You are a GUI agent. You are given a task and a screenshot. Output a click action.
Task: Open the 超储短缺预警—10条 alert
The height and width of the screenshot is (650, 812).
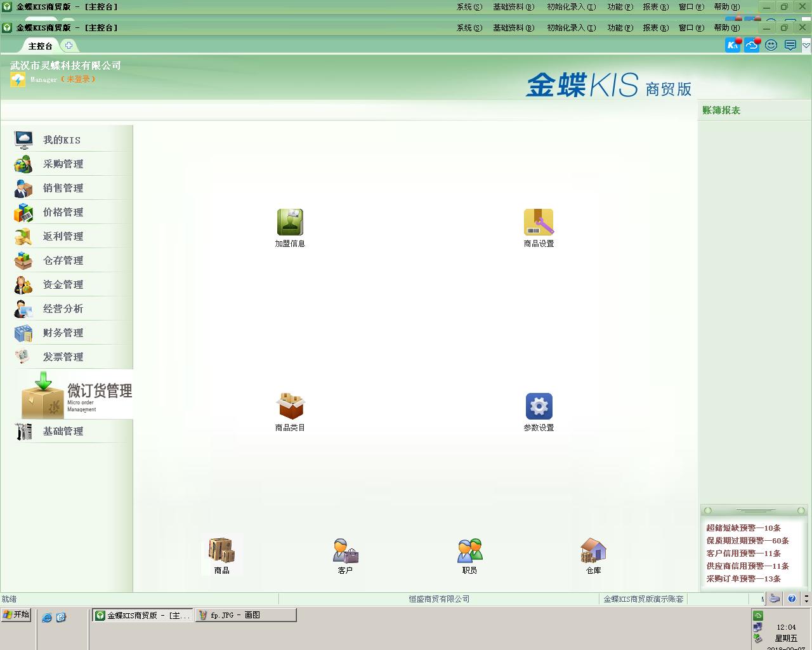[743, 527]
